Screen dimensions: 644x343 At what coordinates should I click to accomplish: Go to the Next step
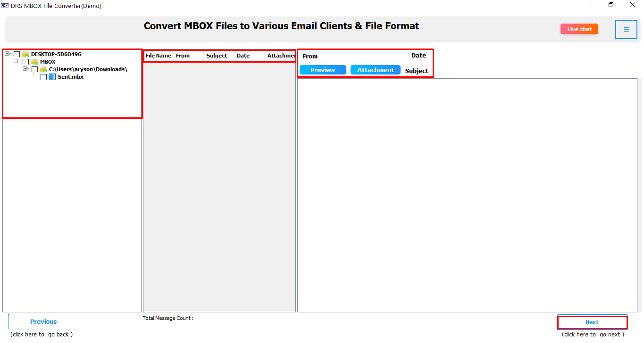592,322
